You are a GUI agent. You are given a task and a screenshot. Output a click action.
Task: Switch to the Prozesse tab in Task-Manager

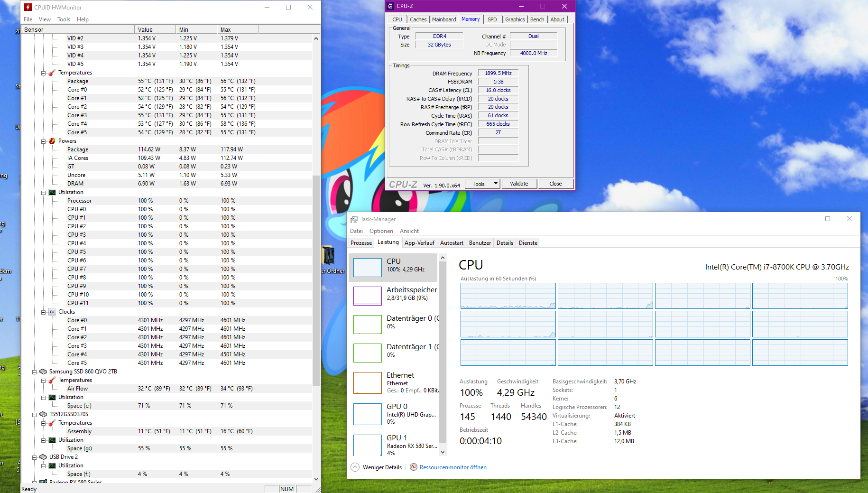[361, 243]
